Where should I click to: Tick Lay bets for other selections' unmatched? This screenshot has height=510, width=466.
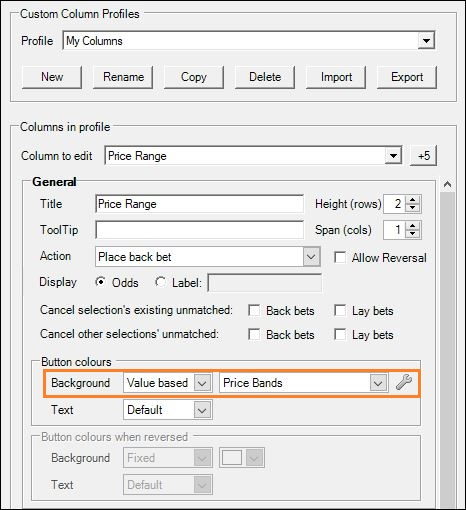point(340,334)
